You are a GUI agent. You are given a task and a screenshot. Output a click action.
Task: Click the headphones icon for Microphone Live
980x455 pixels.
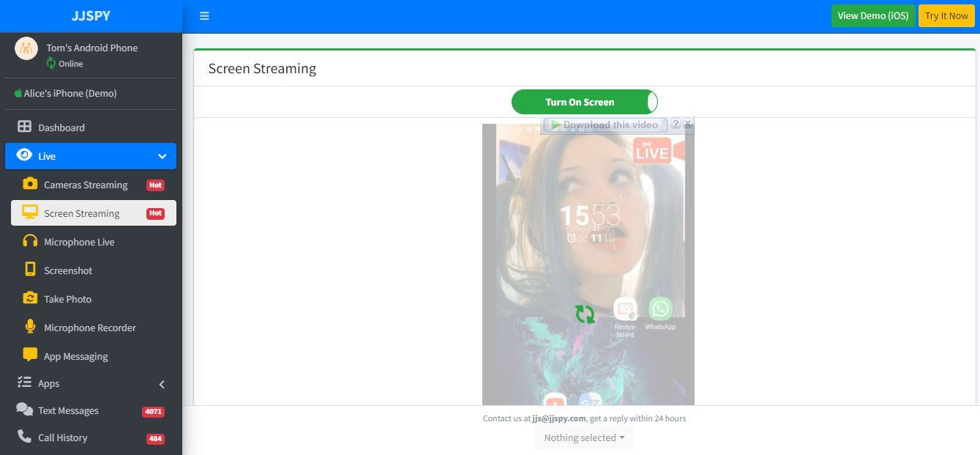(30, 241)
